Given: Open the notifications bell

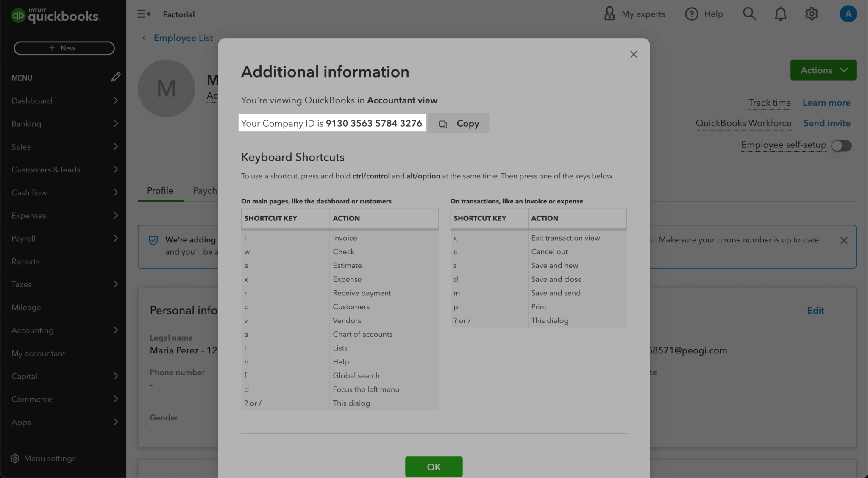Looking at the screenshot, I should (780, 14).
